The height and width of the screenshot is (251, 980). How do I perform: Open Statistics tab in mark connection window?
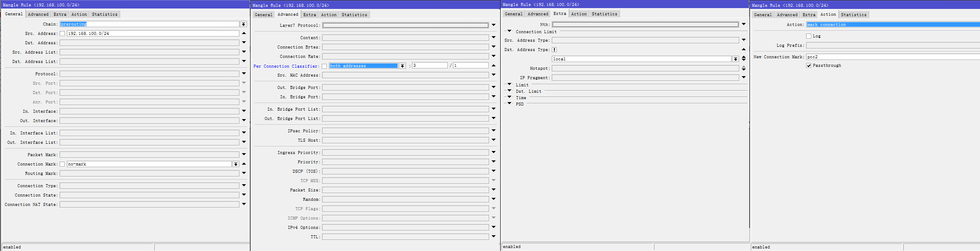click(853, 14)
